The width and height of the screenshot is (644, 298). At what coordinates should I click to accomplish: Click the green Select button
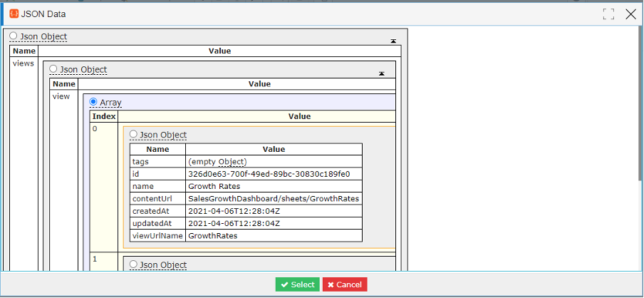[x=297, y=284]
